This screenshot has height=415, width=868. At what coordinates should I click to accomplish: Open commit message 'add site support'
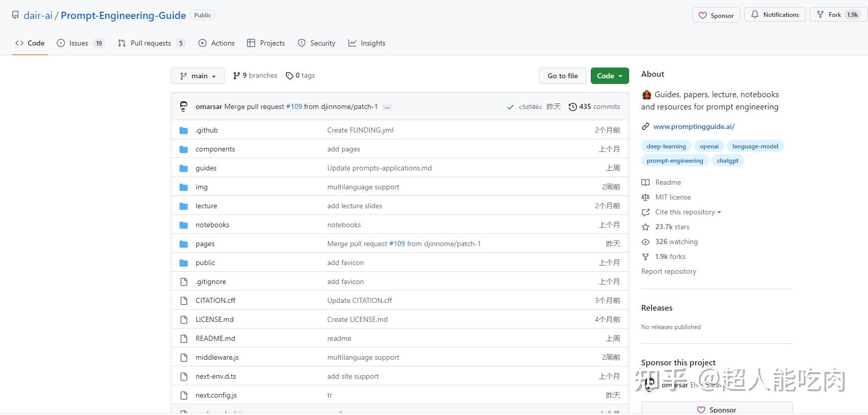(353, 377)
